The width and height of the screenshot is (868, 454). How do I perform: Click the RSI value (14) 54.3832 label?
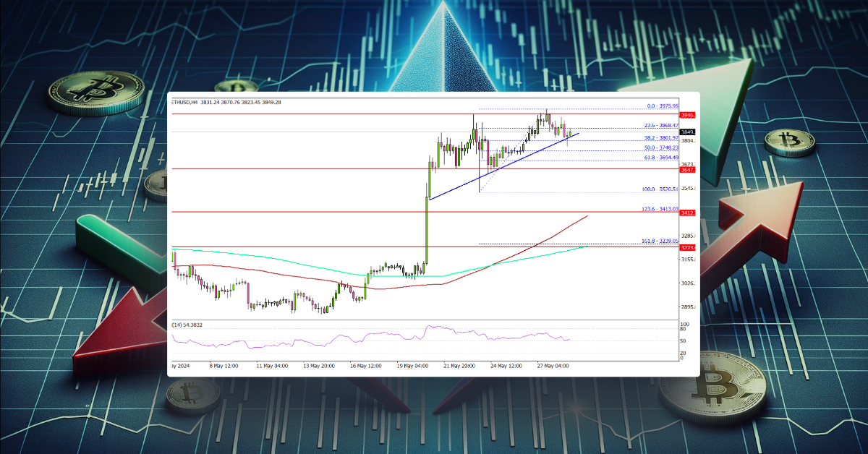pyautogui.click(x=188, y=325)
